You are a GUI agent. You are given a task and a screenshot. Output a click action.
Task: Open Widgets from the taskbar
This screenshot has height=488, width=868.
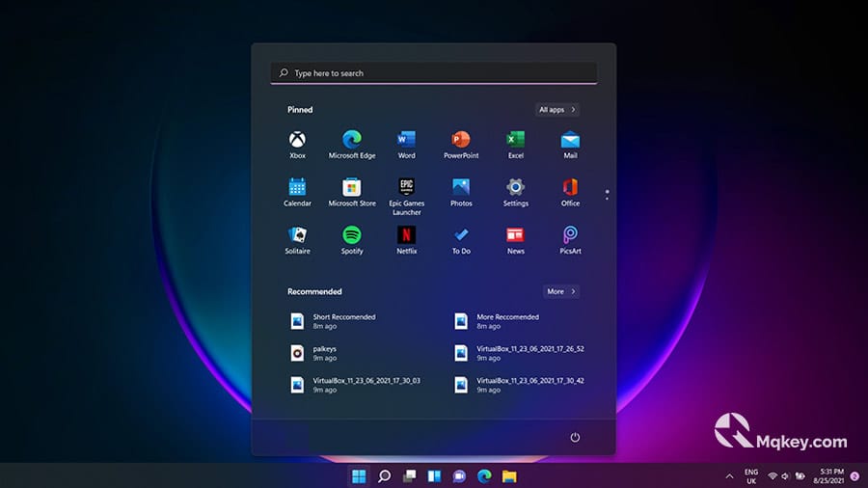[434, 475]
